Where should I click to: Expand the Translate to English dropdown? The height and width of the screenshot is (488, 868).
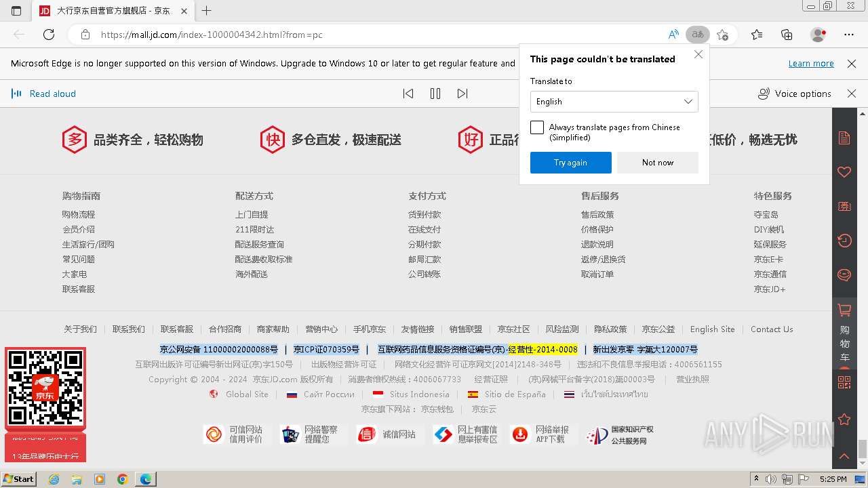pos(614,102)
